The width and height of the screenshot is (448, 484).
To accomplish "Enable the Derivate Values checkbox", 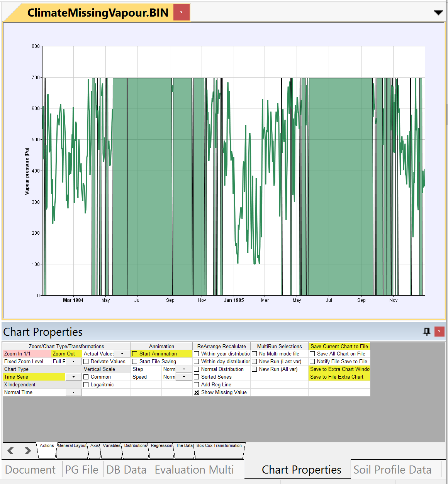I will pos(87,362).
